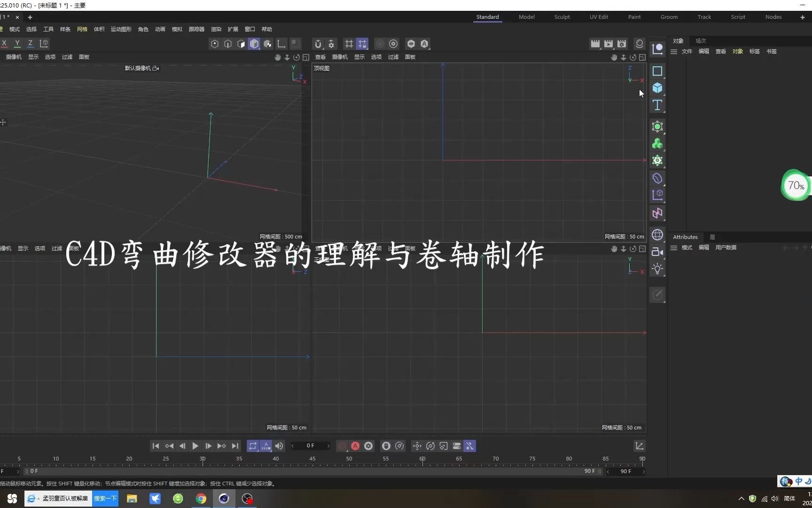Click the green effector gear icon
This screenshot has width=812, height=508.
[657, 160]
